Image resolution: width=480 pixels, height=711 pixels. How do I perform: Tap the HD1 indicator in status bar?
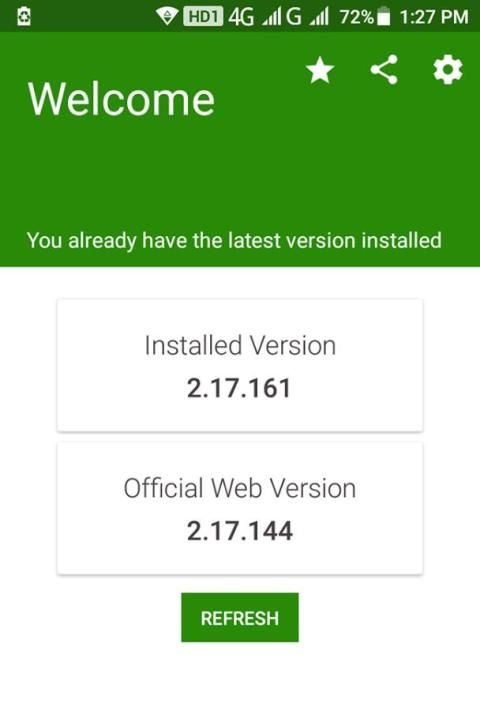[x=203, y=17]
